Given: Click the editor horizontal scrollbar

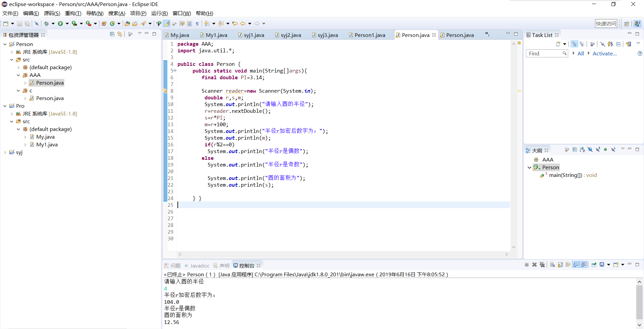Looking at the screenshot, I should click(x=342, y=254).
